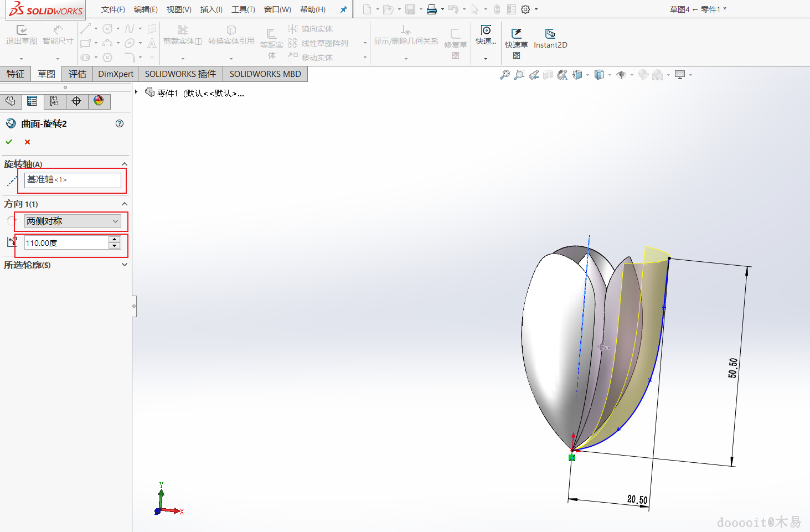Viewport: 810px width, 532px height.
Task: Expand the 所选轮廓(S) section
Action: [x=124, y=265]
